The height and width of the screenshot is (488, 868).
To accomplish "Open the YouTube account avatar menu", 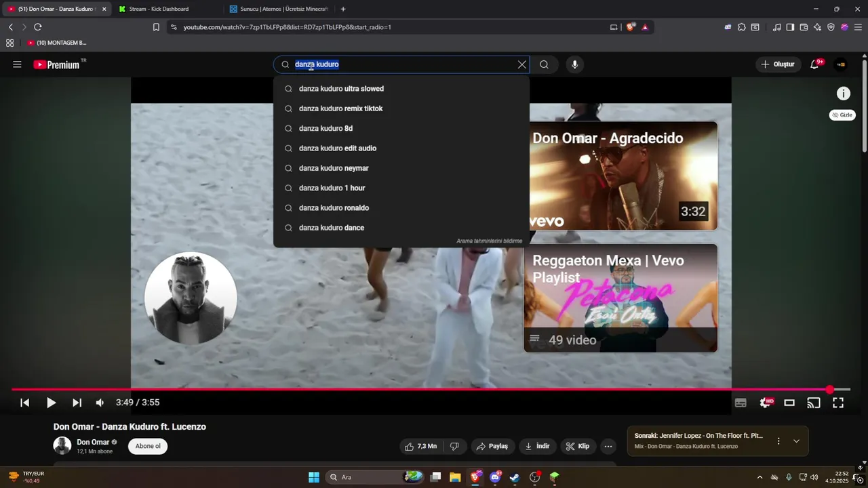I will pyautogui.click(x=841, y=64).
